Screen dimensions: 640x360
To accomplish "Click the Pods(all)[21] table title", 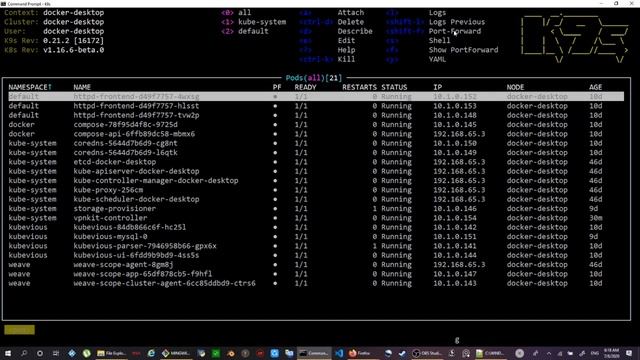I will coord(313,78).
